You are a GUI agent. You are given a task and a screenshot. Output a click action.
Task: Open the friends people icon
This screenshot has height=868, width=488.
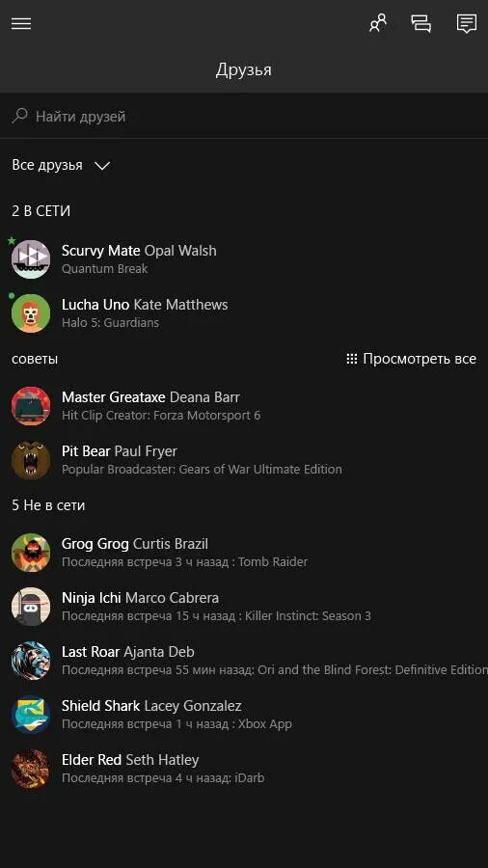pos(378,23)
